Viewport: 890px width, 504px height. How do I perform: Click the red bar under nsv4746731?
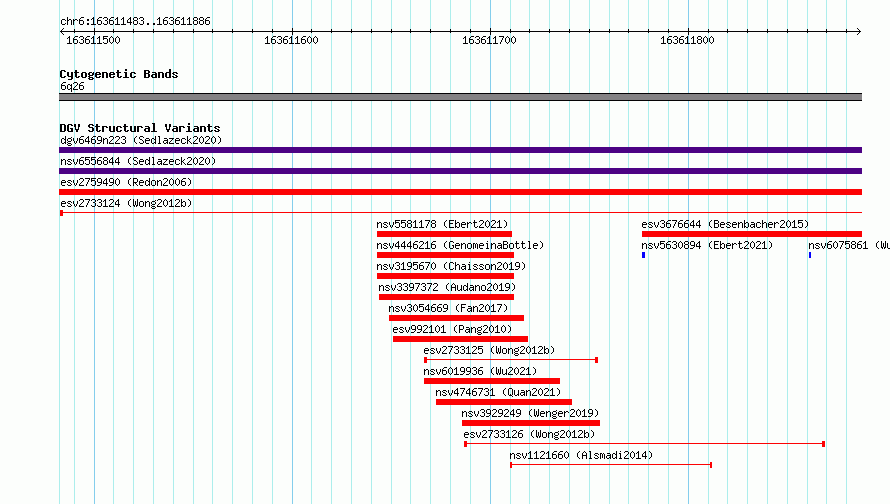coord(504,402)
